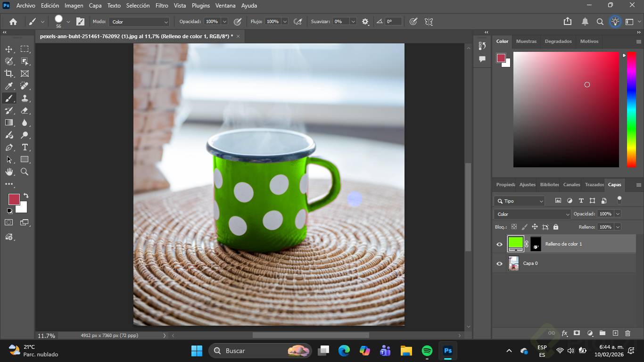644x362 pixels.
Task: Click the foreground color swatch in toolbar
Action: (x=14, y=199)
